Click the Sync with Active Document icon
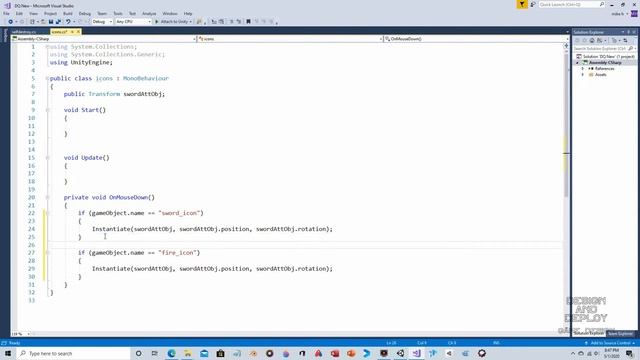This screenshot has height=360, width=640. [625, 40]
